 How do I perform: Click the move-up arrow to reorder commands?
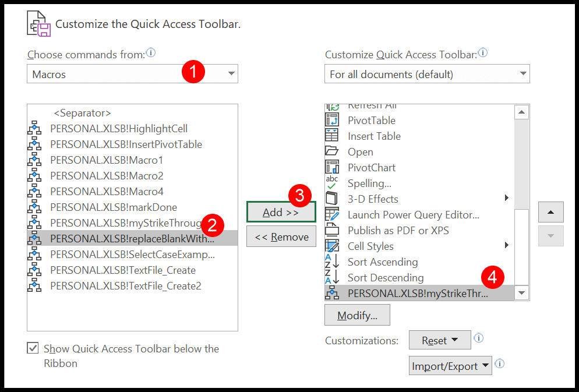pos(550,212)
